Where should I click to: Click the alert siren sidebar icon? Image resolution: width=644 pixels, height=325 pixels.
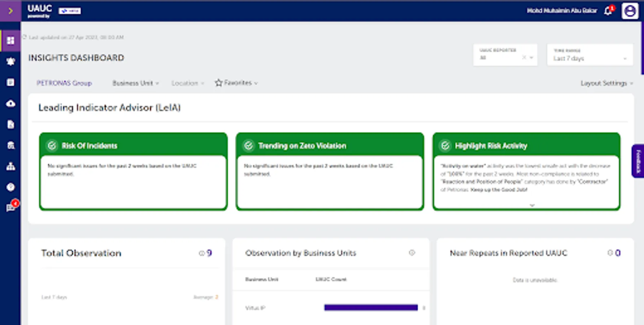tap(10, 61)
